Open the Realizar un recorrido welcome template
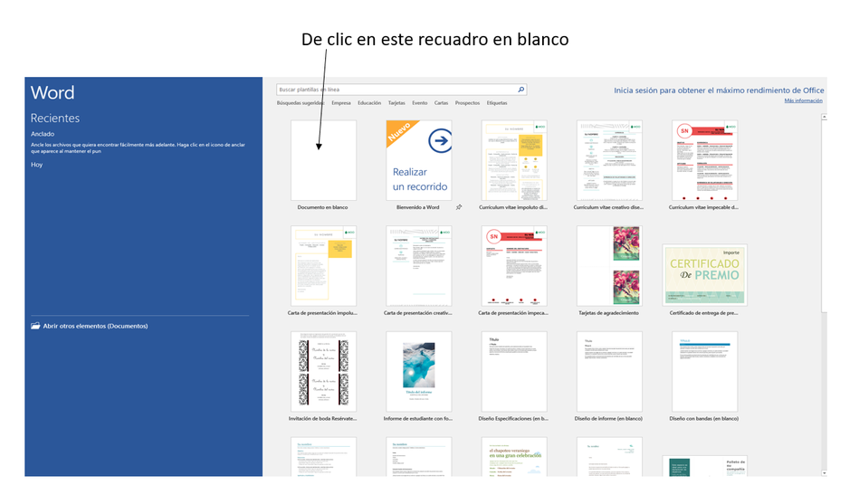Image resolution: width=859 pixels, height=504 pixels. pos(418,160)
